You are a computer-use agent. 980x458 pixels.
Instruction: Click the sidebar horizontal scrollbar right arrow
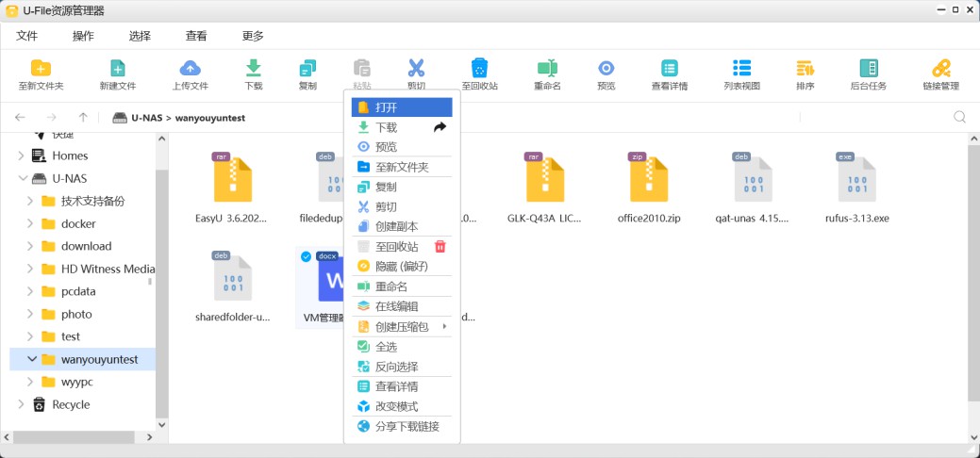click(149, 436)
